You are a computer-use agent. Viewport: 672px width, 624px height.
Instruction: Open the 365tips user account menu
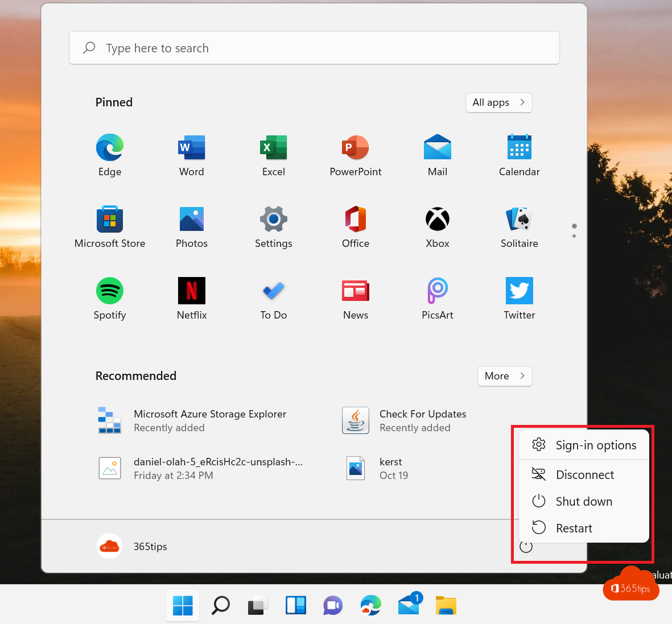tap(132, 547)
